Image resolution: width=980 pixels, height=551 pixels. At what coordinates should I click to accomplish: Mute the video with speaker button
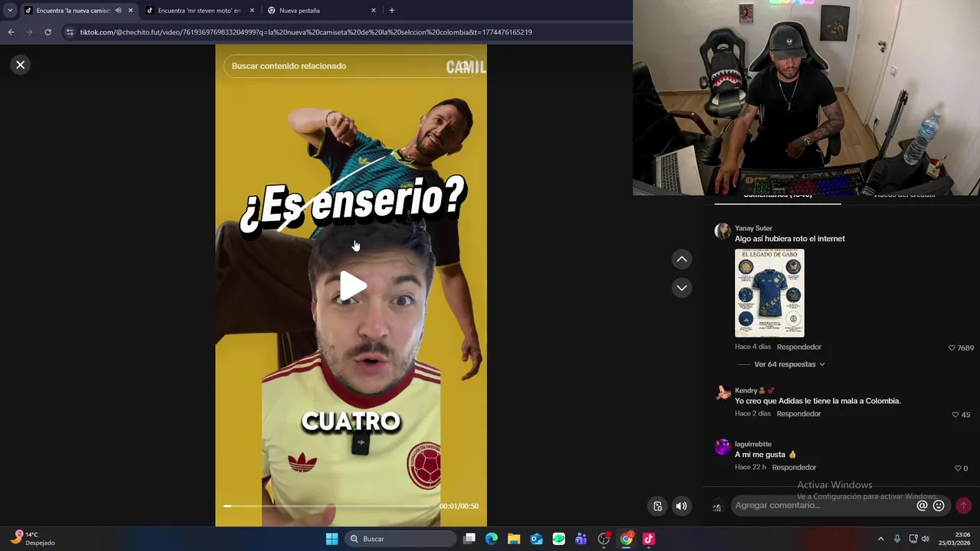tap(681, 506)
